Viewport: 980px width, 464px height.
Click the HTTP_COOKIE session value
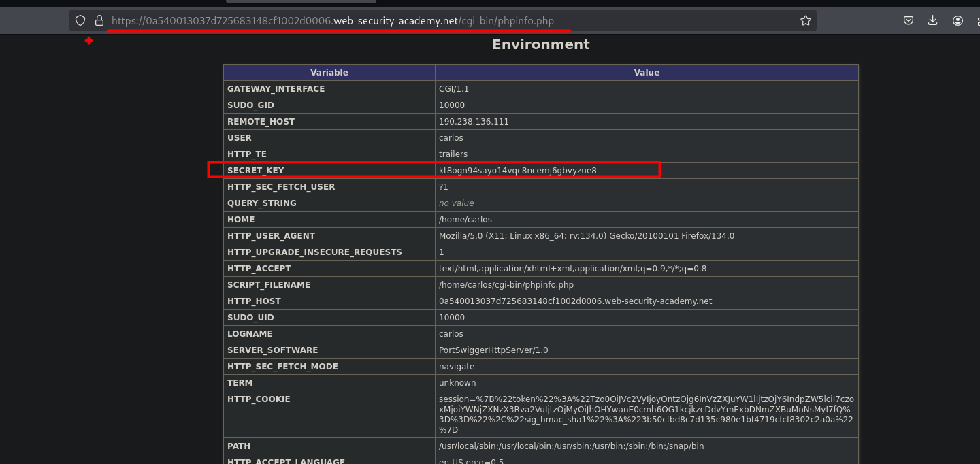pyautogui.click(x=646, y=414)
